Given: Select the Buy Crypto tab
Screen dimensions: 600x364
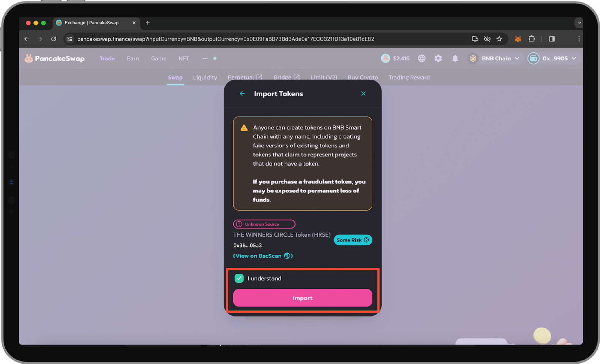Looking at the screenshot, I should pyautogui.click(x=363, y=78).
